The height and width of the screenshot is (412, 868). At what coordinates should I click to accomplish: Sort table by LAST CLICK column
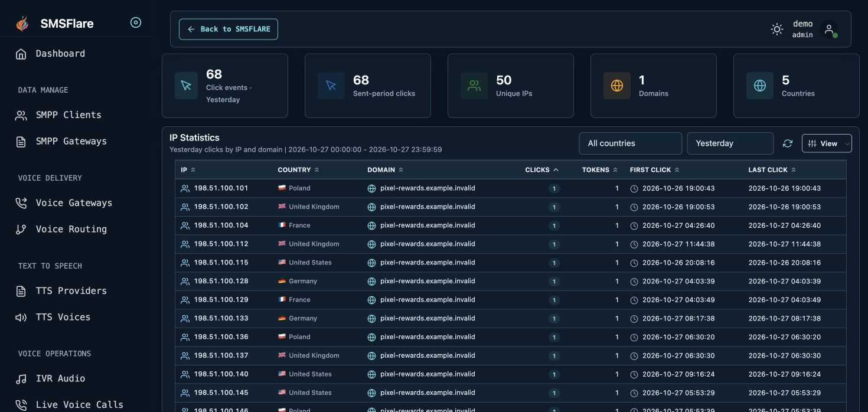coord(772,170)
